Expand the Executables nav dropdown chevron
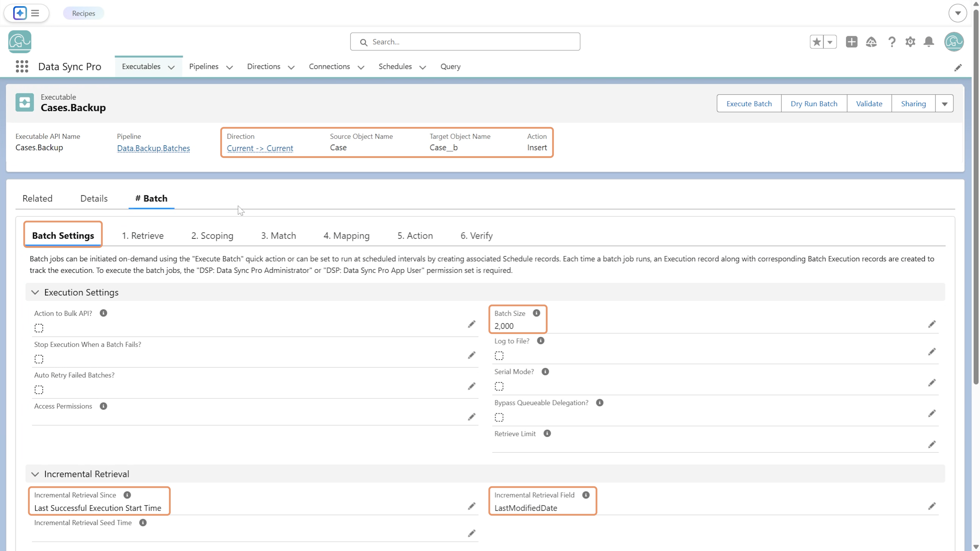Screen dimensions: 980x551 (171, 67)
